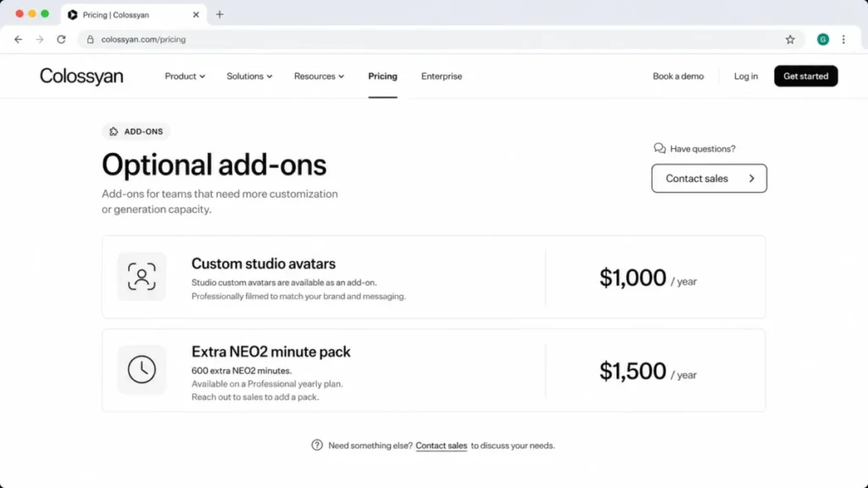
Task: Click the $1,000 / year price
Action: [648, 278]
